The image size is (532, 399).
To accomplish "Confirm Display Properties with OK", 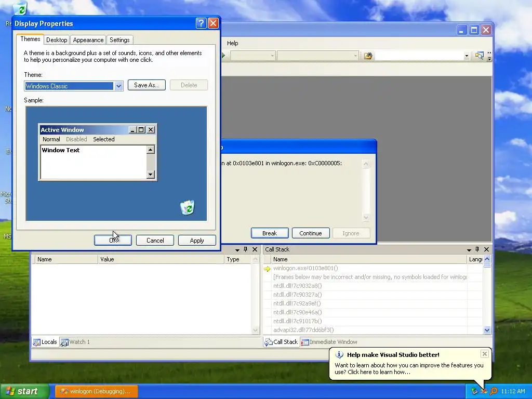I will click(x=113, y=240).
